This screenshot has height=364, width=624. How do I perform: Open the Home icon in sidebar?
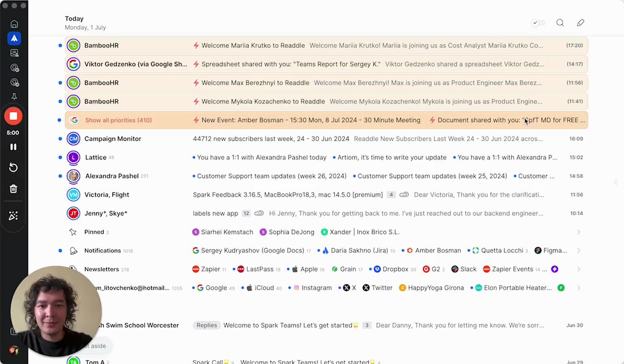[14, 24]
